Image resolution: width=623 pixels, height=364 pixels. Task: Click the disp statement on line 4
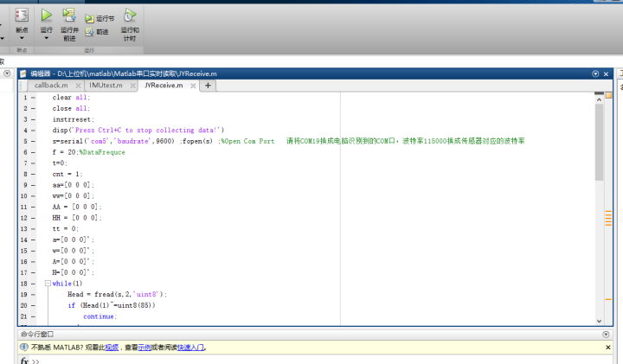pos(138,131)
